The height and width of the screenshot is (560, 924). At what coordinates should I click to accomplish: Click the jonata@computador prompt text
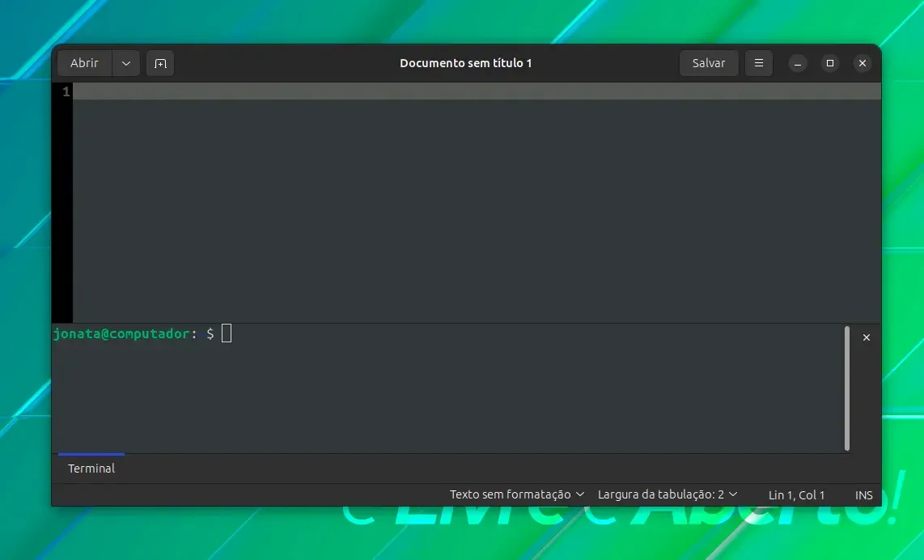tap(121, 333)
